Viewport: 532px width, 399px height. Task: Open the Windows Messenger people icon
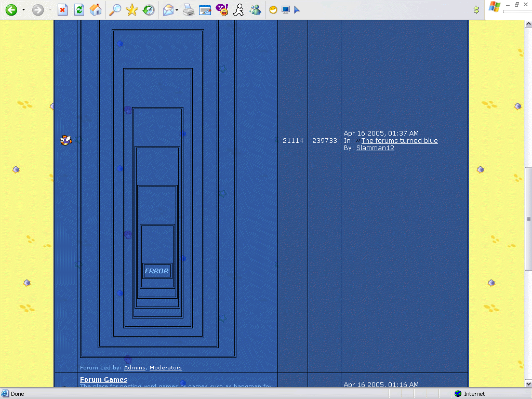pyautogui.click(x=255, y=10)
